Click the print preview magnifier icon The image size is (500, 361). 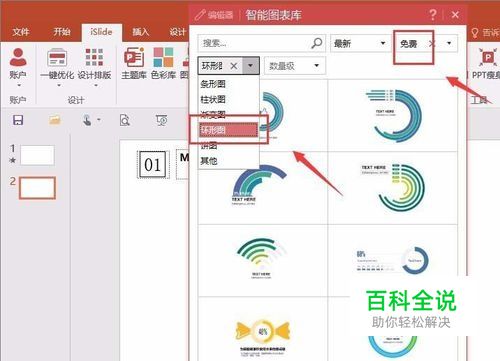(125, 120)
